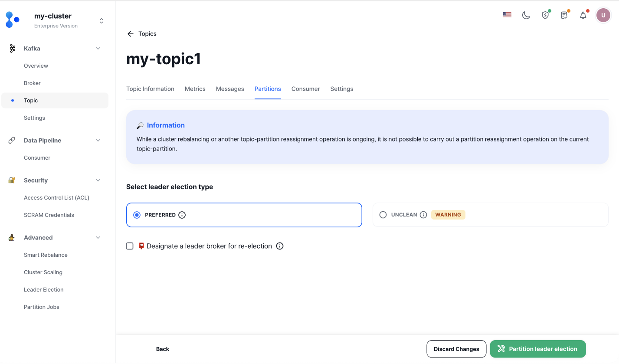The width and height of the screenshot is (619, 364).
Task: Collapse the Security sidebar section
Action: pyautogui.click(x=98, y=180)
